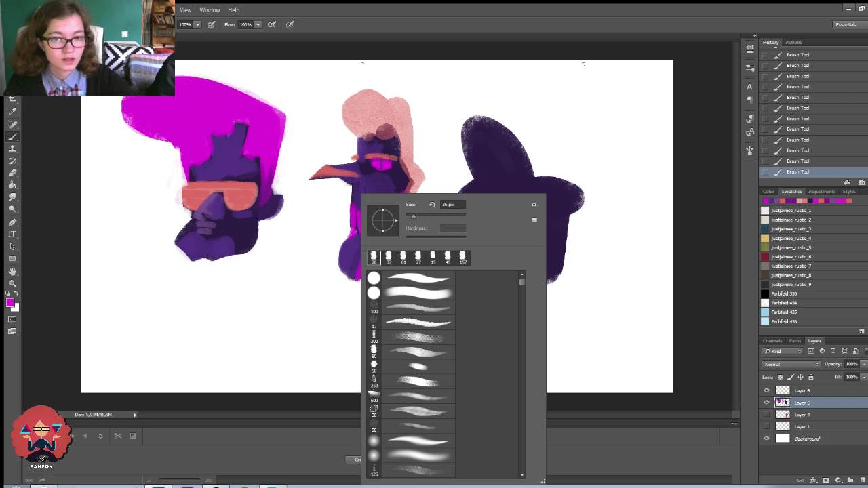Add a layer mask
The width and height of the screenshot is (868, 488).
[x=825, y=480]
